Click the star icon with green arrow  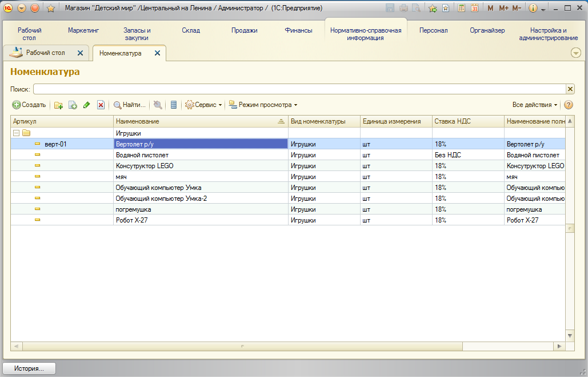pos(433,8)
